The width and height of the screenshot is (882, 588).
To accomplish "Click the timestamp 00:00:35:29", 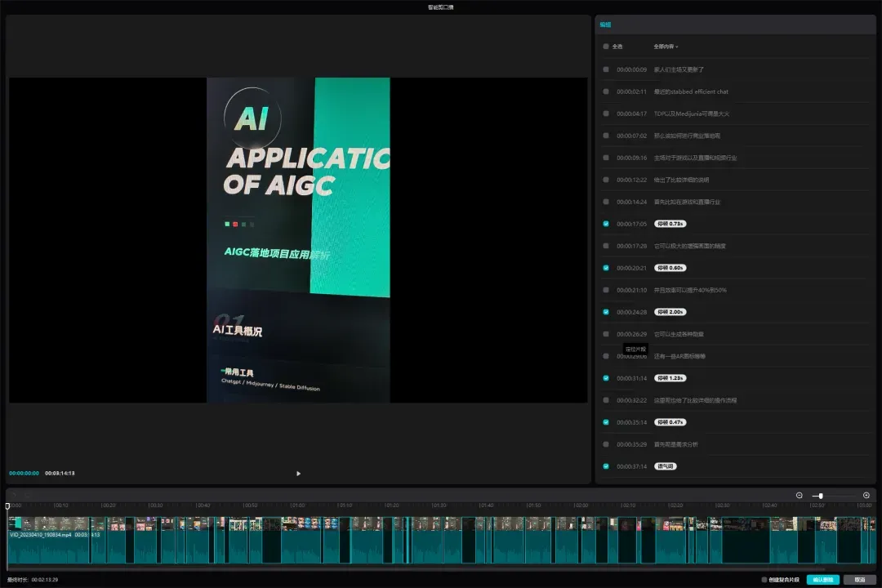I will click(631, 444).
